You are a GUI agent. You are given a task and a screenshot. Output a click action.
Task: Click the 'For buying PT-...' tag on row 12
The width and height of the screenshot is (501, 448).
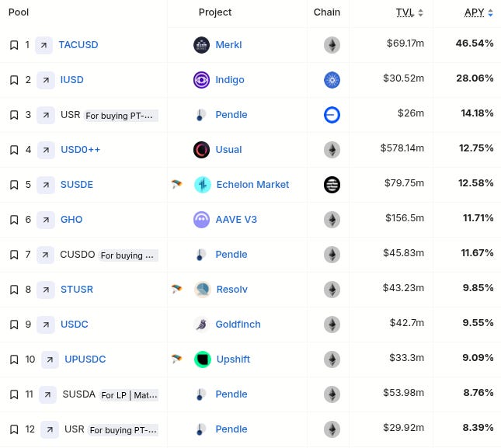pyautogui.click(x=123, y=430)
